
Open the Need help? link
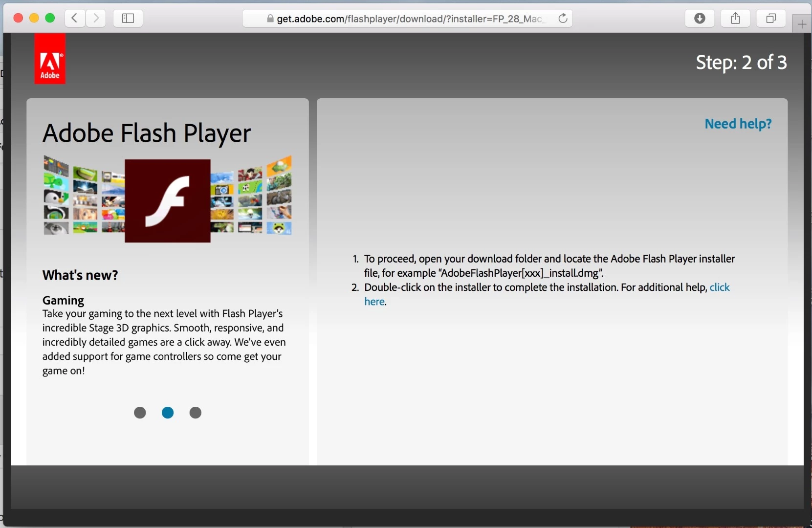pos(738,124)
